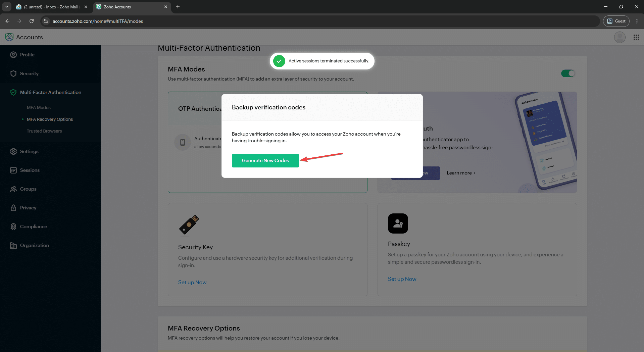
Task: Open the Security shield icon
Action: click(x=13, y=73)
